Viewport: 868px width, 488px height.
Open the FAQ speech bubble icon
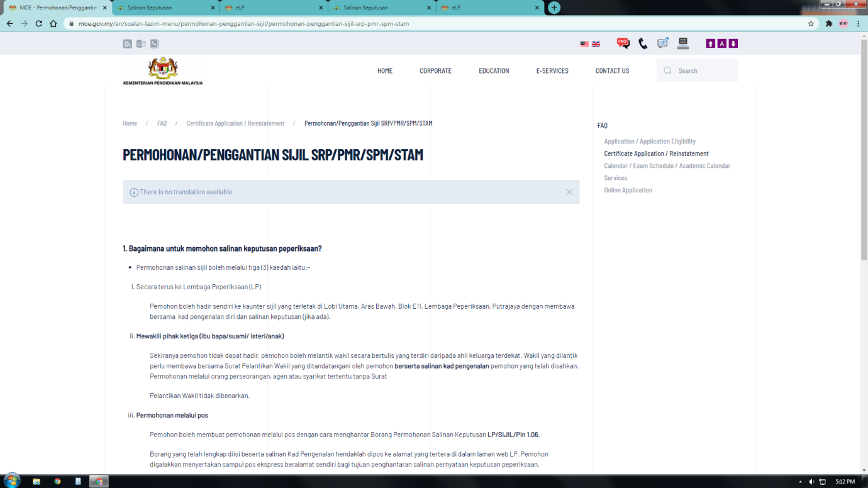[623, 43]
